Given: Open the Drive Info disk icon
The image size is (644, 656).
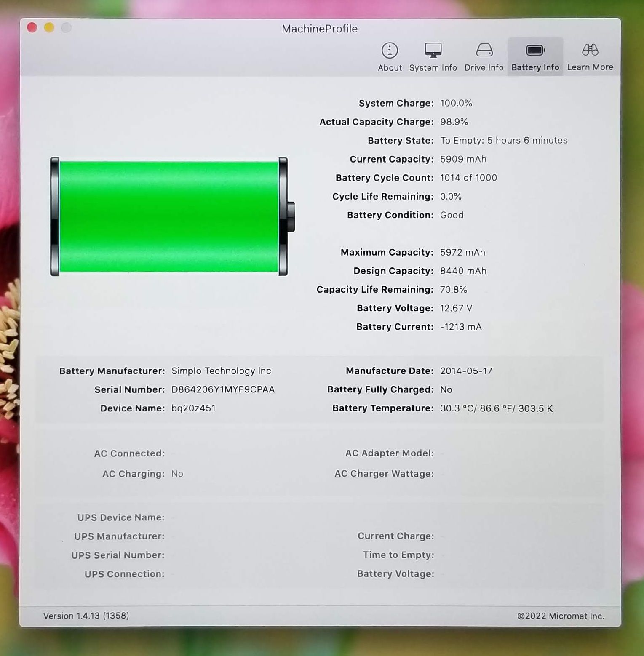Looking at the screenshot, I should [484, 51].
